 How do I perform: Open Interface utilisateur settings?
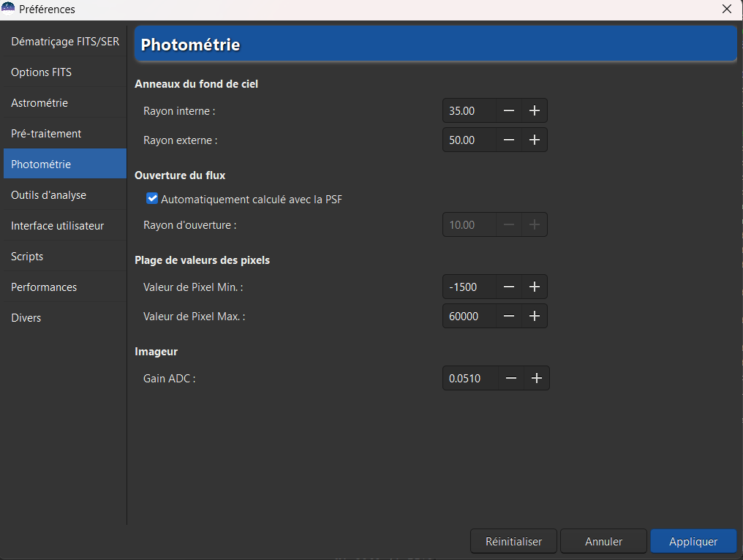(57, 226)
